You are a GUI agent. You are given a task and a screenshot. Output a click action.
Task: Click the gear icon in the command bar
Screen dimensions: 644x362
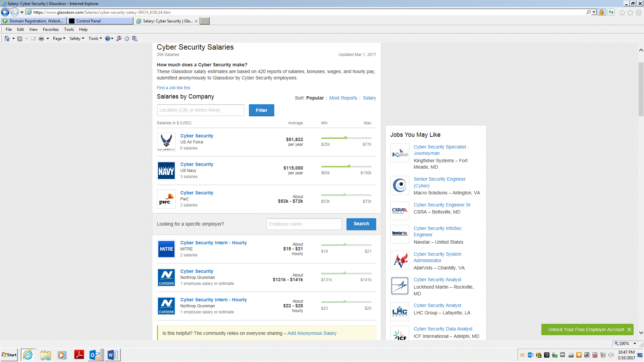127,39
